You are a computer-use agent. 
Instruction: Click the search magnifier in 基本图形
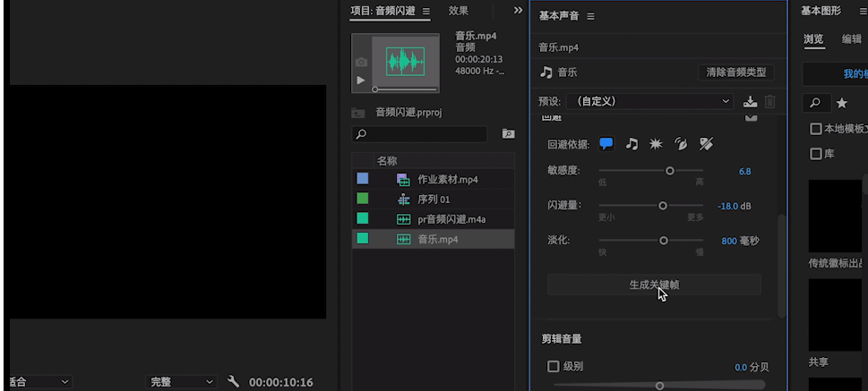(x=816, y=103)
